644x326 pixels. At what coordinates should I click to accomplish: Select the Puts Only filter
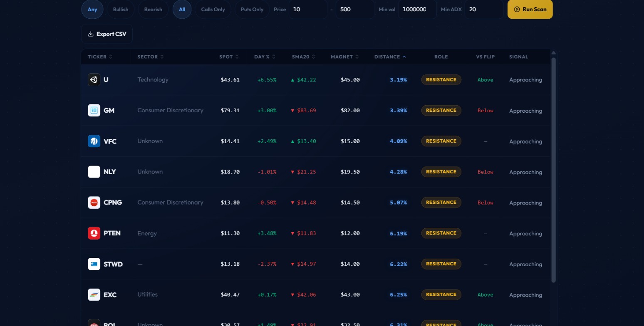(252, 9)
